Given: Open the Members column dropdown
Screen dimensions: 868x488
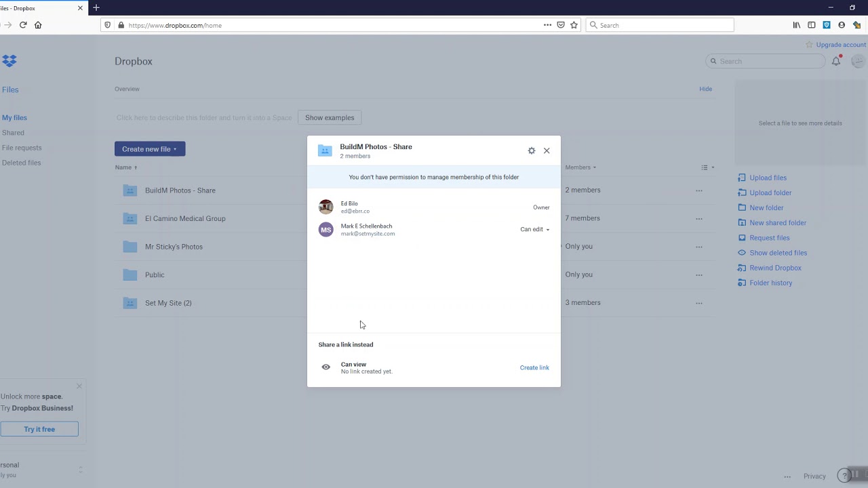Looking at the screenshot, I should click(x=580, y=167).
